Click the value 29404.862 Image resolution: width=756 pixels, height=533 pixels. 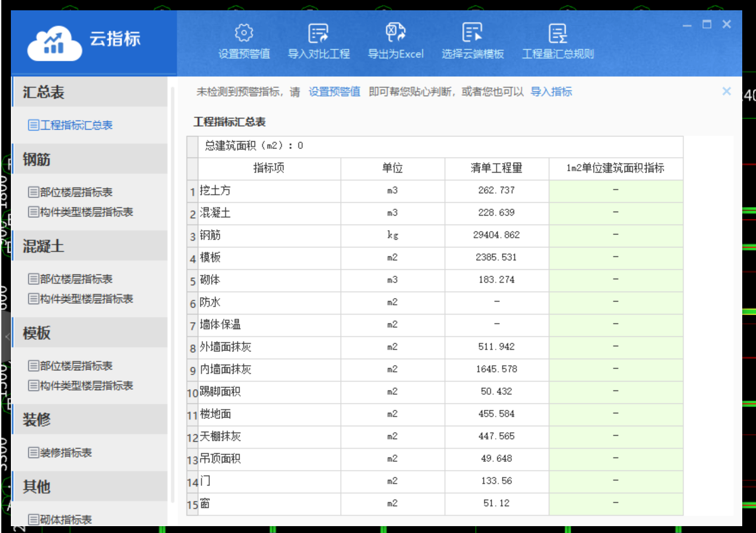497,235
